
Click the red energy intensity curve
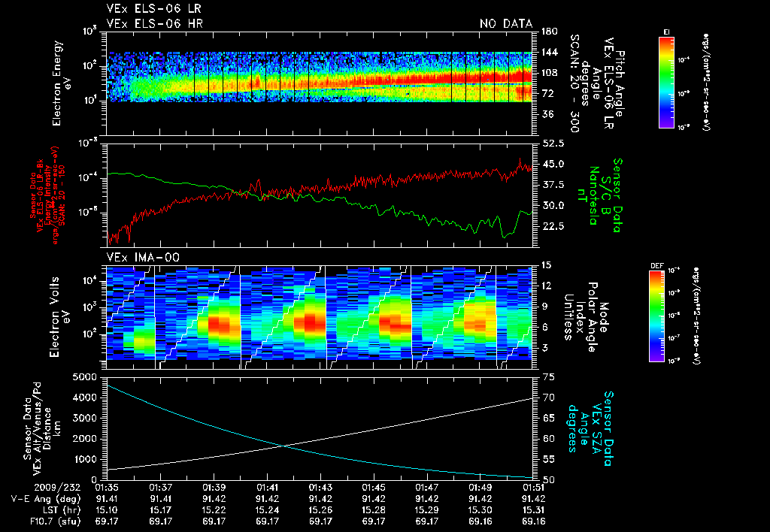(319, 189)
